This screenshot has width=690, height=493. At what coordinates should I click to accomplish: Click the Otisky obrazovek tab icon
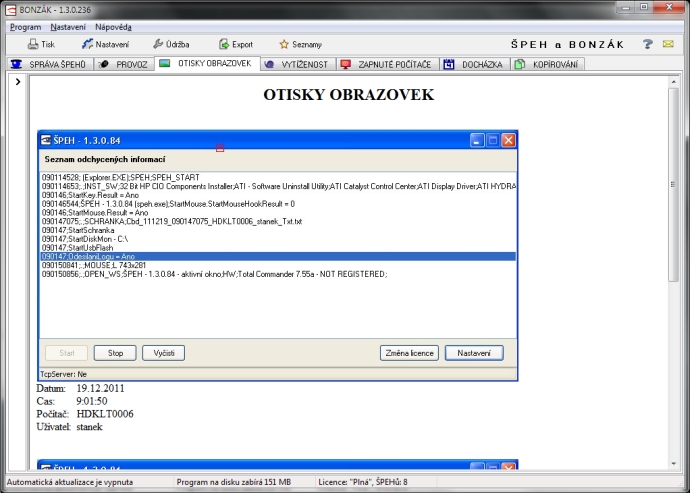coord(165,63)
